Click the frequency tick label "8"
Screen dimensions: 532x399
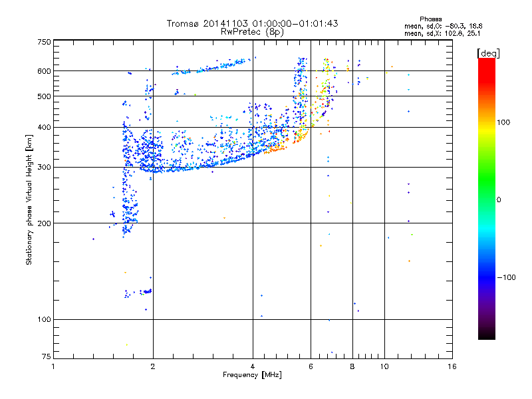click(x=352, y=366)
